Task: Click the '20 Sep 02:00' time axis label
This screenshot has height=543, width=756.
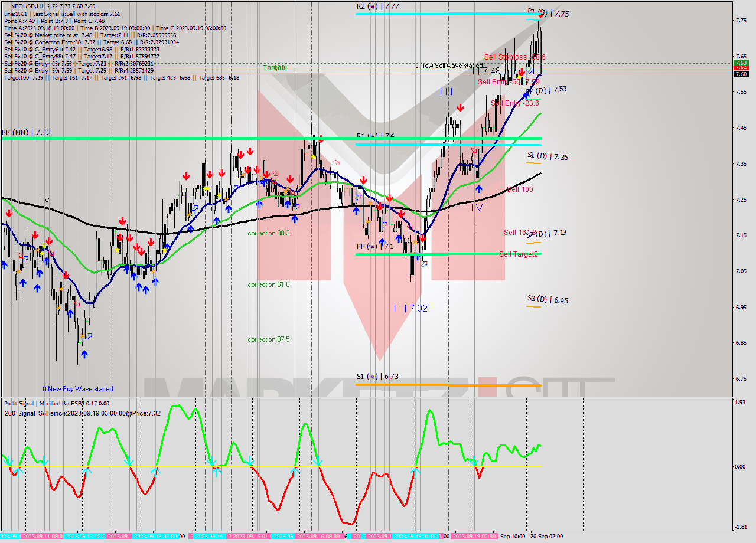Action: tap(546, 537)
